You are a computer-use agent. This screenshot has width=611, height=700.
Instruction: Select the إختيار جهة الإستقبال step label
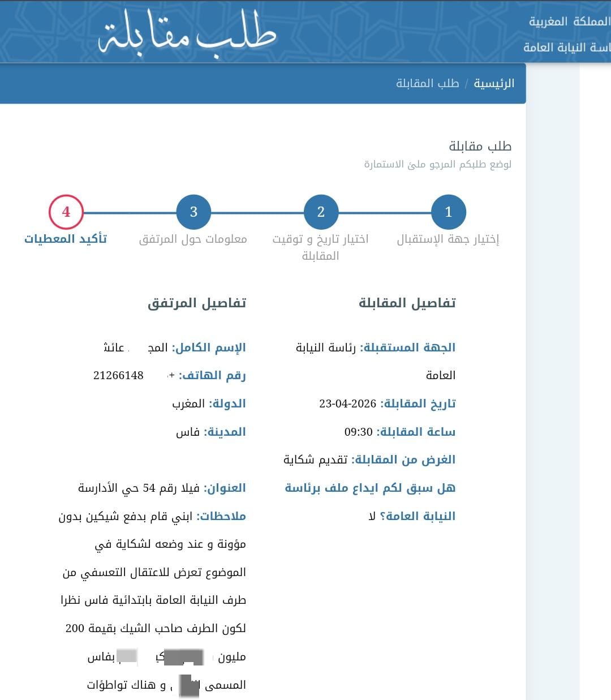(x=448, y=239)
